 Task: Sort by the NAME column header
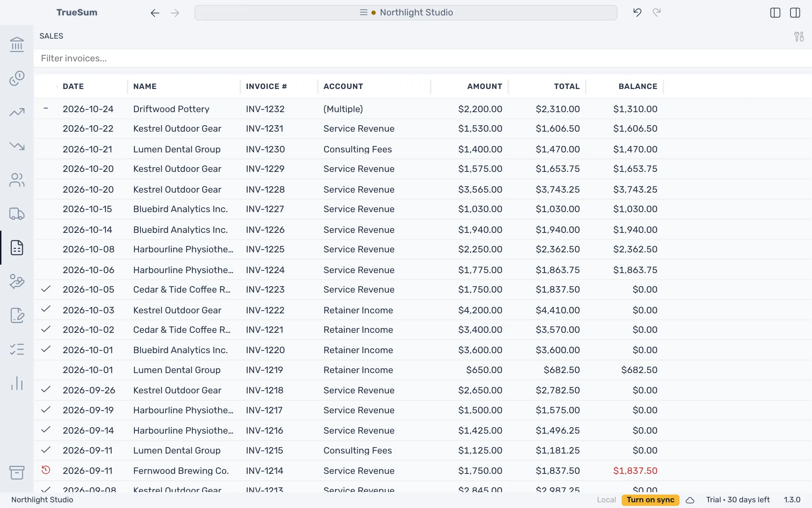(x=145, y=86)
